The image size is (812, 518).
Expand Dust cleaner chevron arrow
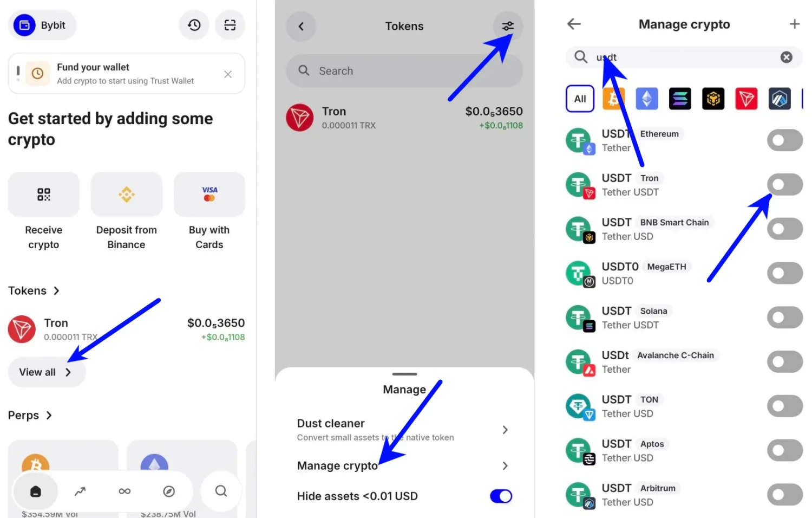505,430
